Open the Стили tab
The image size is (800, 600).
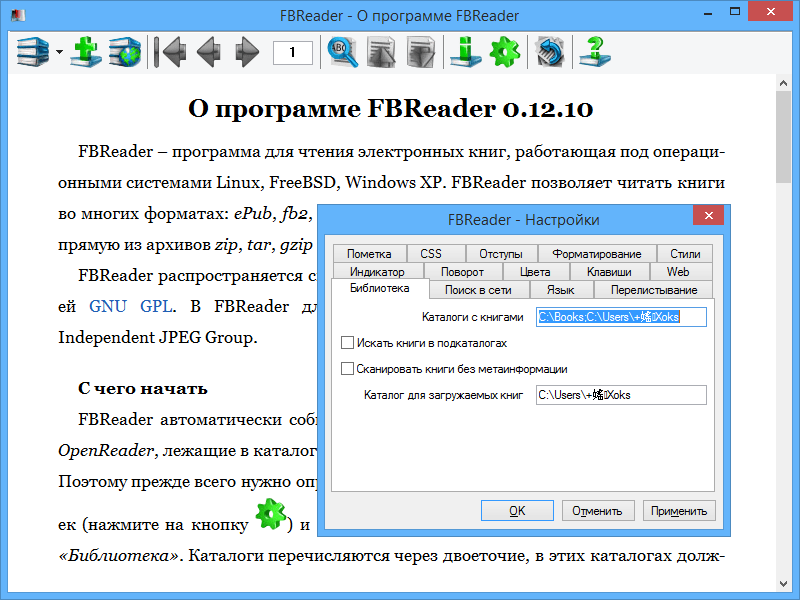click(685, 254)
